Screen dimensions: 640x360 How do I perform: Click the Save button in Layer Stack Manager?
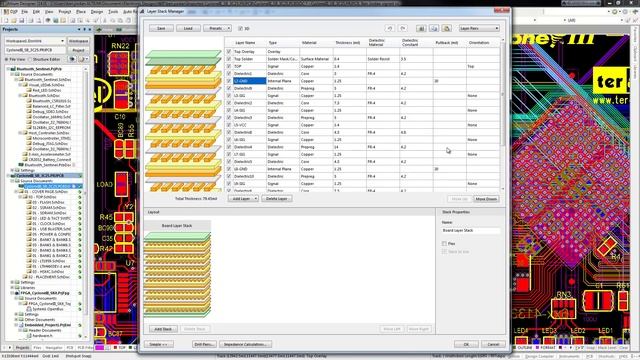(161, 28)
